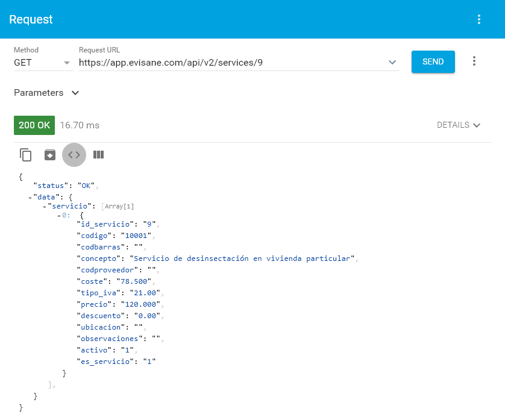Screen dimensions: 505x420
Task: Collapse the "servicio" array node
Action: pyautogui.click(x=45, y=206)
